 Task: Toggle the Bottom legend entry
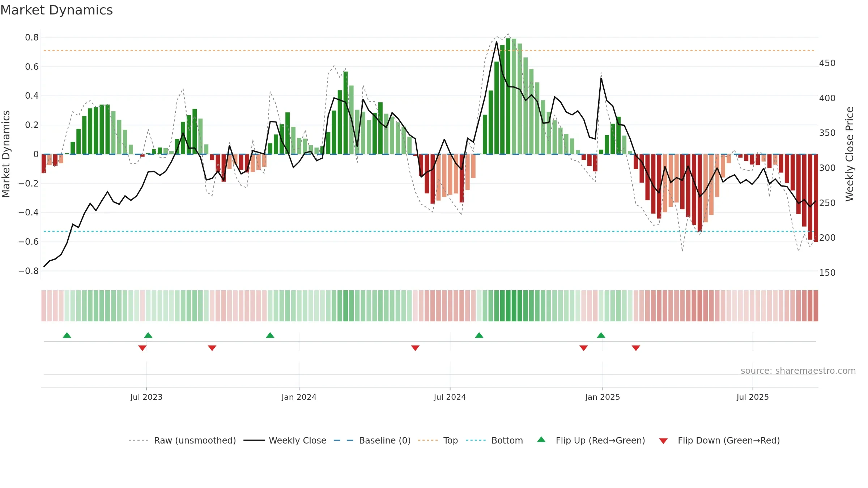(x=494, y=440)
